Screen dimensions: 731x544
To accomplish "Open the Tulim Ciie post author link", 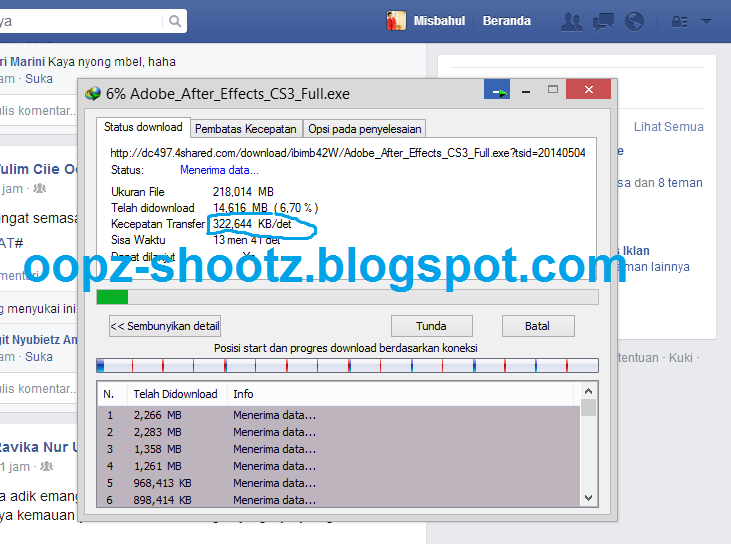I will click(38, 169).
